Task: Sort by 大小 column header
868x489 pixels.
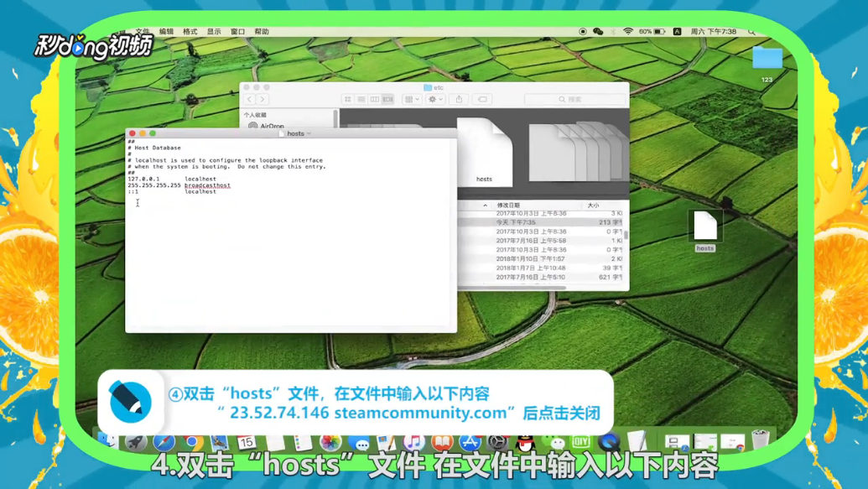Action: pos(594,205)
